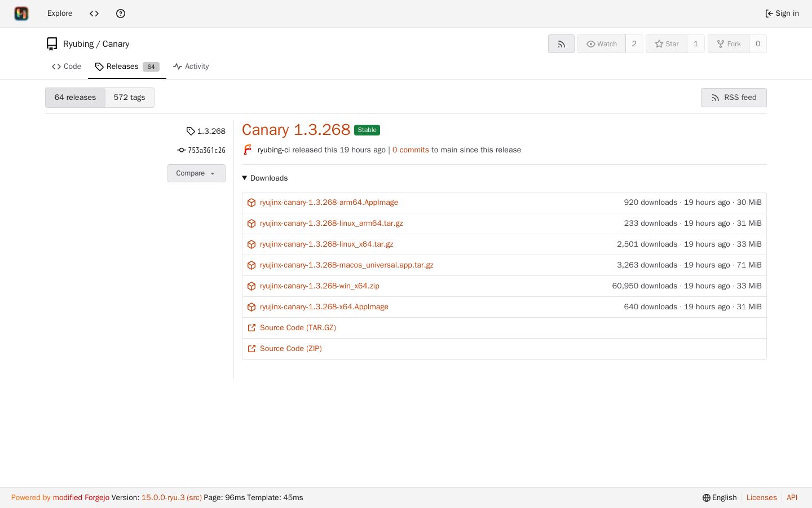The image size is (812, 508).
Task: Download Source Code (TAR.GZ)
Action: (x=298, y=328)
